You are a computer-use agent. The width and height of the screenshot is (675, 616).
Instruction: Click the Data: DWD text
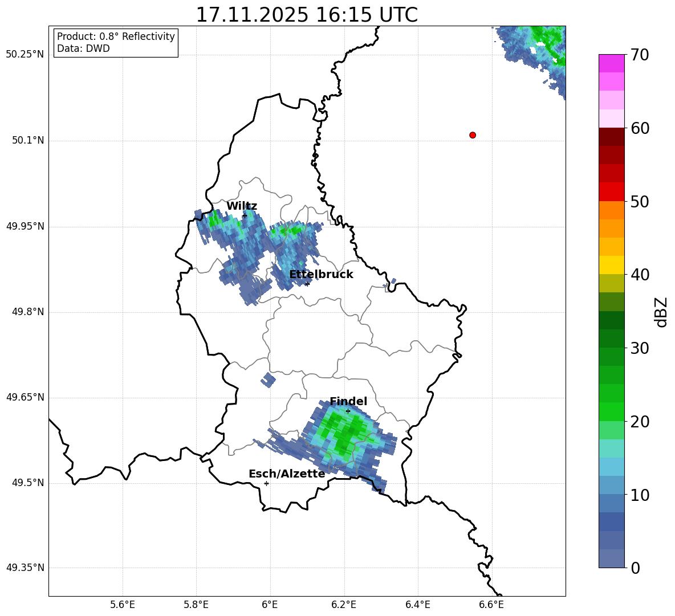click(83, 48)
